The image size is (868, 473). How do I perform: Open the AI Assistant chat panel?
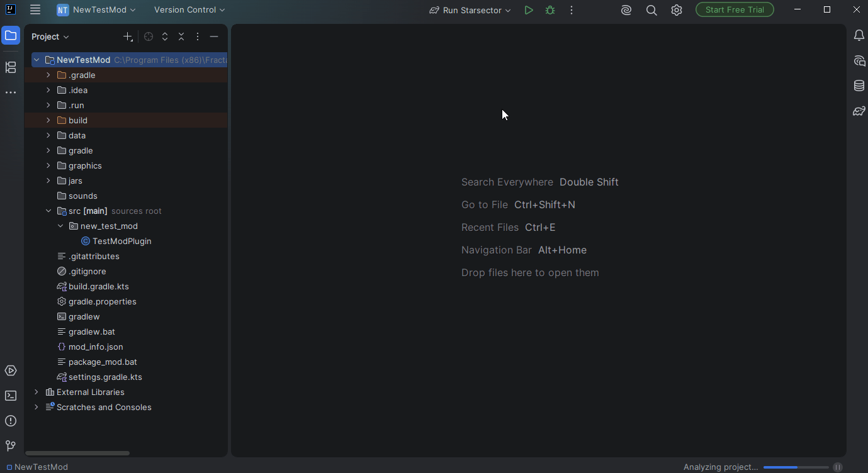tap(859, 61)
